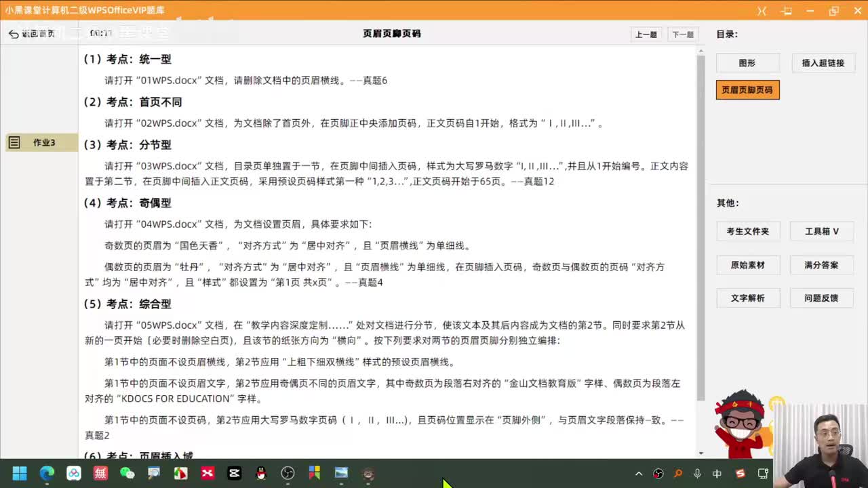Click the orange search tray icon
Viewport: 868px width, 488px height.
(677, 474)
